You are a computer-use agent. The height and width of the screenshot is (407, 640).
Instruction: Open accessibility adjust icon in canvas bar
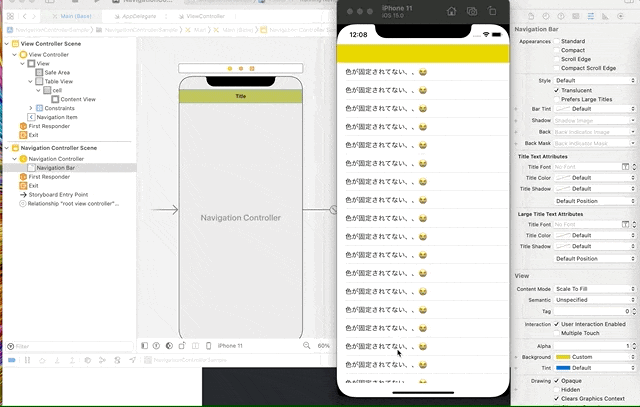tap(156, 346)
